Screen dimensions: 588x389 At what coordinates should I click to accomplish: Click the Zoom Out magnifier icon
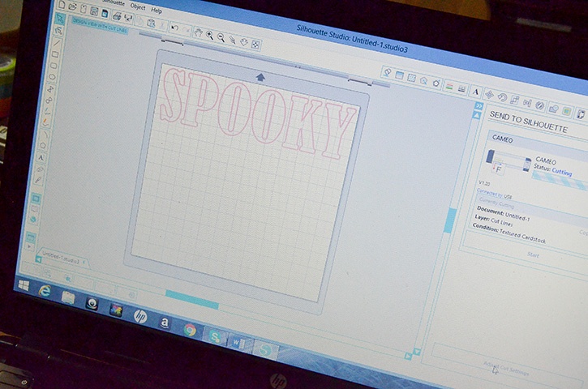click(221, 37)
